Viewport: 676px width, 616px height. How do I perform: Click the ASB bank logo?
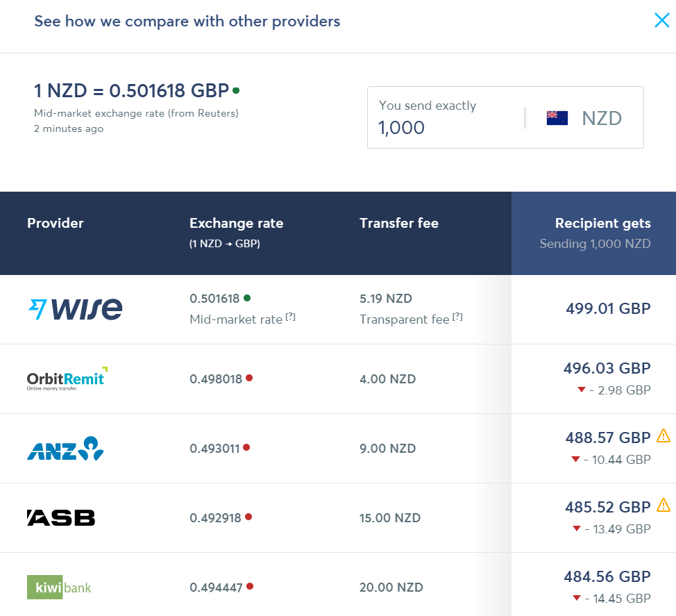(x=61, y=517)
